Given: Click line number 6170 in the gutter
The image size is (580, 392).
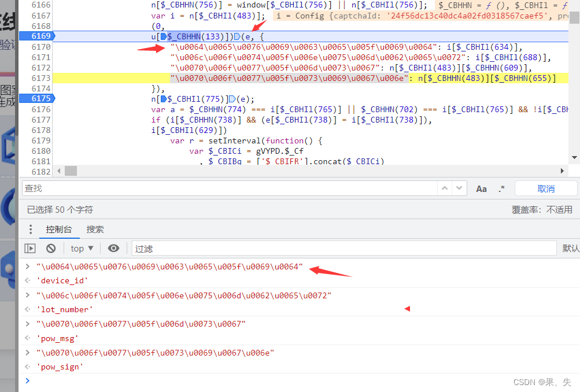Looking at the screenshot, I should point(40,47).
